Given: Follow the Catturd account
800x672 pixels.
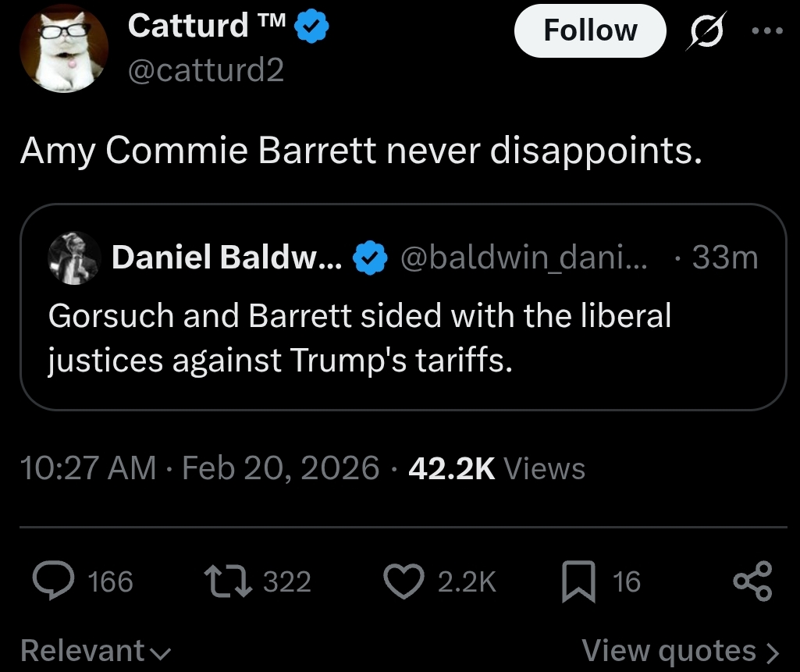Looking at the screenshot, I should pyautogui.click(x=590, y=30).
